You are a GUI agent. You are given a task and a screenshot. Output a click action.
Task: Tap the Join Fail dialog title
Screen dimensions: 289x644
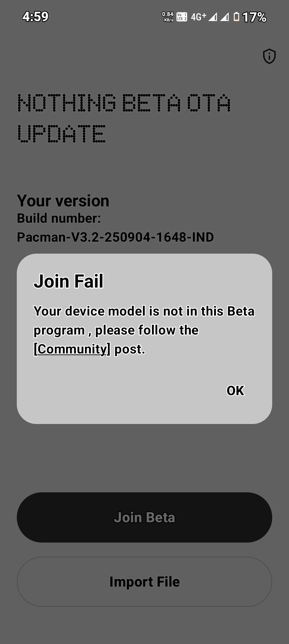[69, 281]
